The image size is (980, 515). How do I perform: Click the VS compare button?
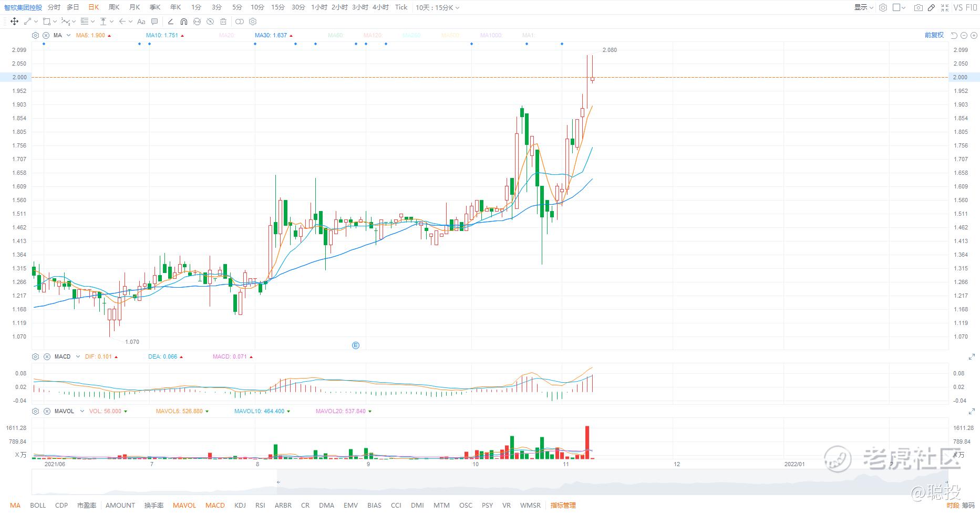[x=958, y=7]
